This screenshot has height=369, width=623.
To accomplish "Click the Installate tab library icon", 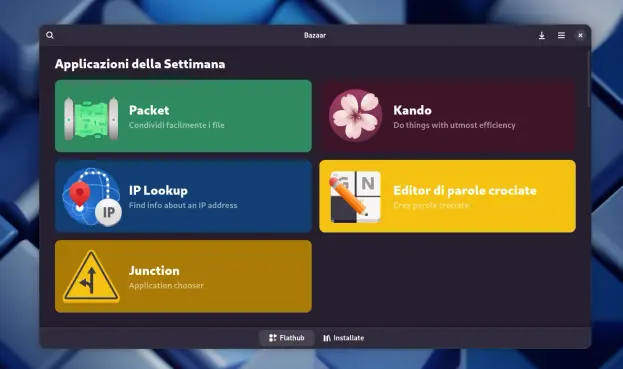I will [x=327, y=338].
